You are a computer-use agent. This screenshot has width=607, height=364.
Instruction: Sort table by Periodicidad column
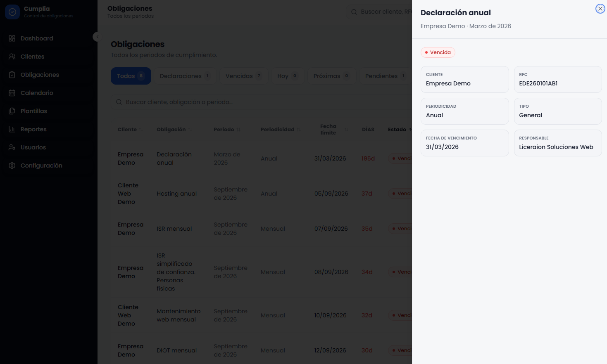click(x=281, y=130)
